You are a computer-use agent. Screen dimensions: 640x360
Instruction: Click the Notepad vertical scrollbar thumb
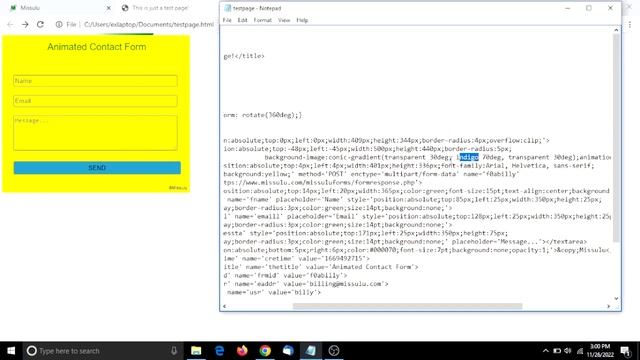616,138
